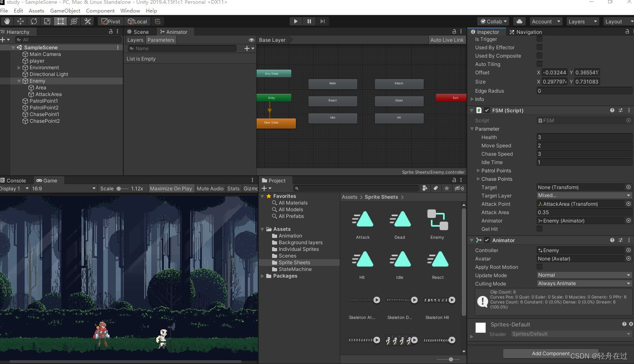Image resolution: width=634 pixels, height=364 pixels.
Task: Toggle the Get Hit checkbox
Action: click(540, 229)
